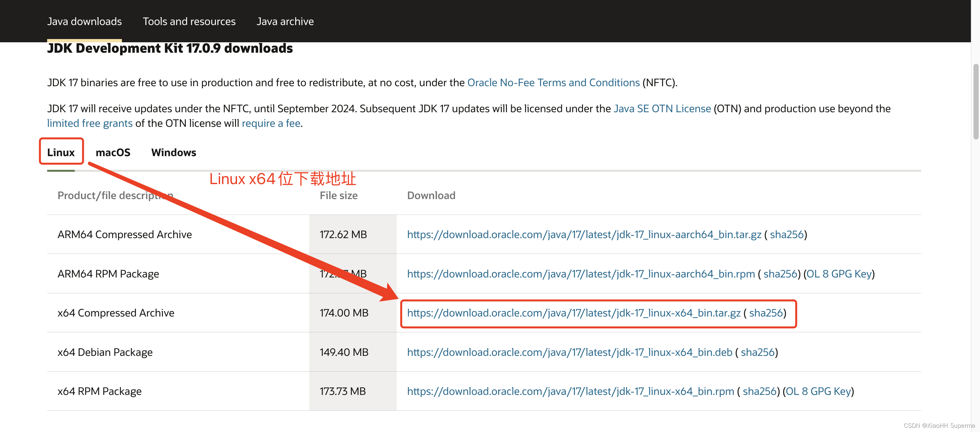Open Oracle No-Fee Terms and Conditions link
This screenshot has height=432, width=980.
coord(553,83)
